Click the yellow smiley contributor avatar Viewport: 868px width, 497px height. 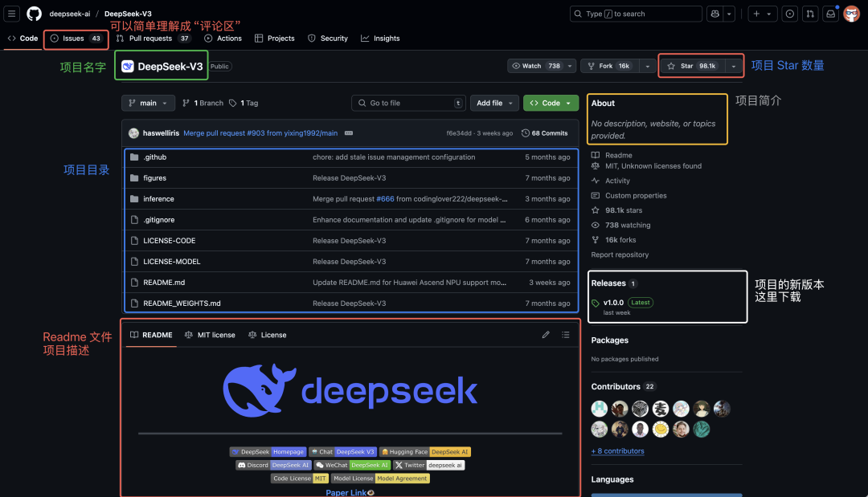coord(661,429)
